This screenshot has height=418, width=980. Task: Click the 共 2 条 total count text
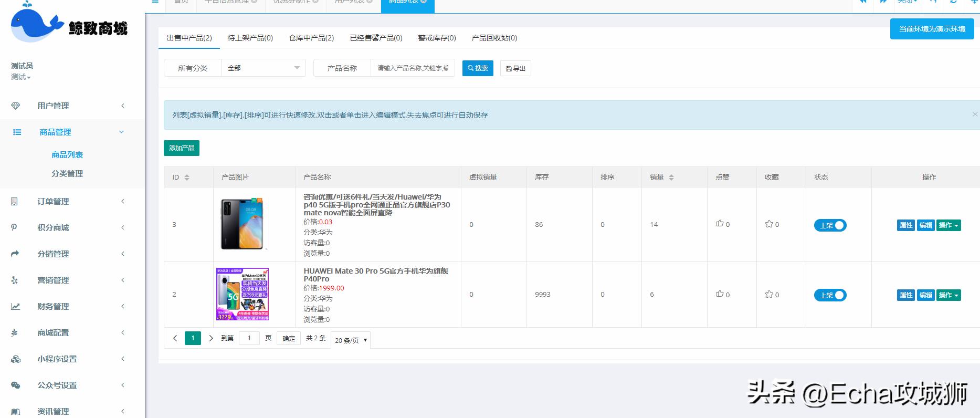(316, 338)
